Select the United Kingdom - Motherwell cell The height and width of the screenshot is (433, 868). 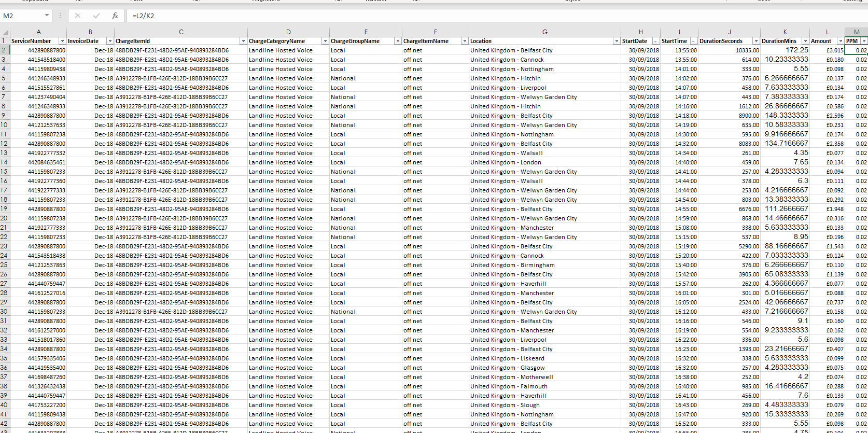pos(545,377)
